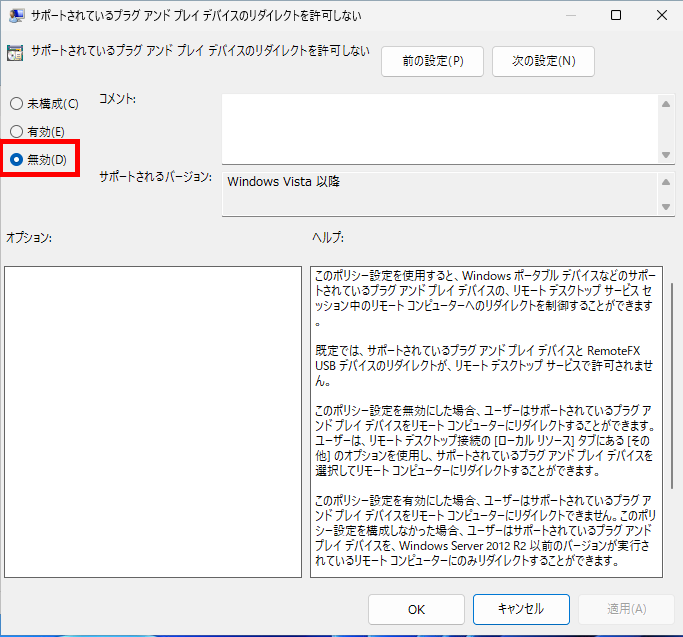Click the title bar window icon
Image resolution: width=683 pixels, height=637 pixels.
coord(16,16)
